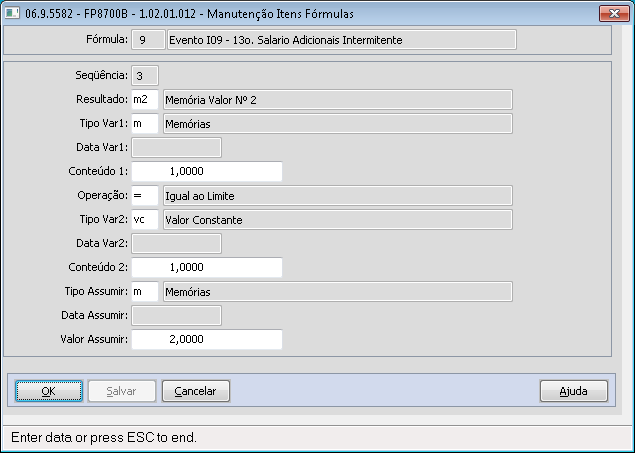Close the Manutenção Itens Fórmulas window
635x453 pixels.
[614, 13]
